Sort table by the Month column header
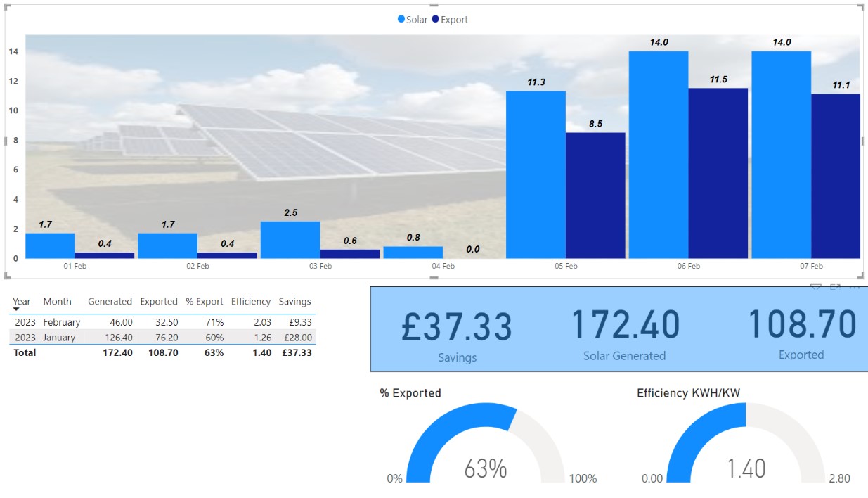This screenshot has width=868, height=498. [57, 301]
